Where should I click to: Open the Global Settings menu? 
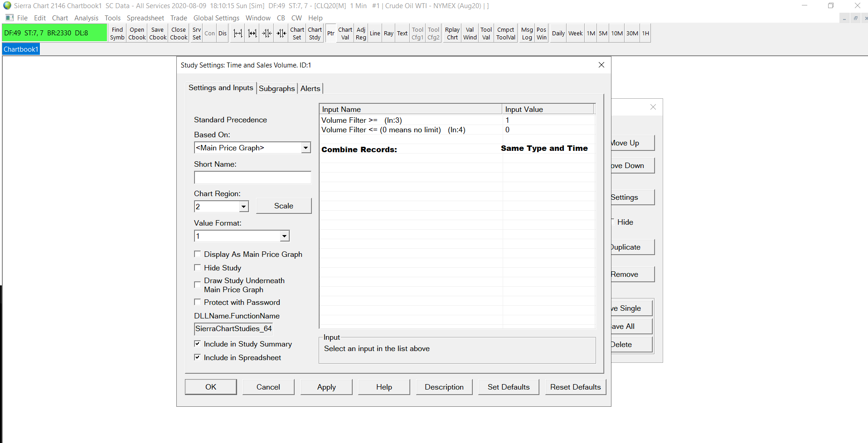click(216, 18)
